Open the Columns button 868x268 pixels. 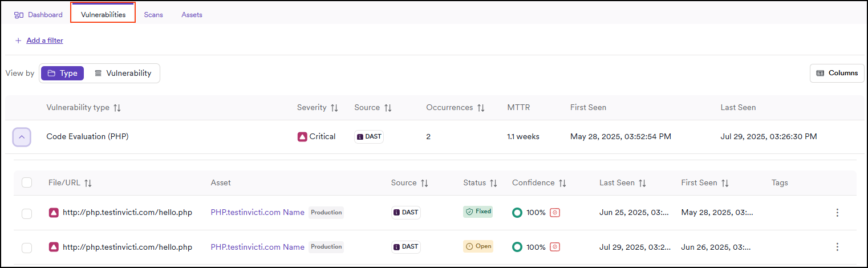pyautogui.click(x=837, y=73)
